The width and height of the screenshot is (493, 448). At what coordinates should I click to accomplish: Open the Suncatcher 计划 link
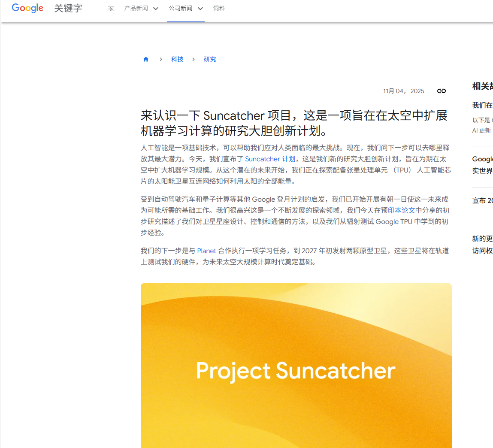(270, 159)
